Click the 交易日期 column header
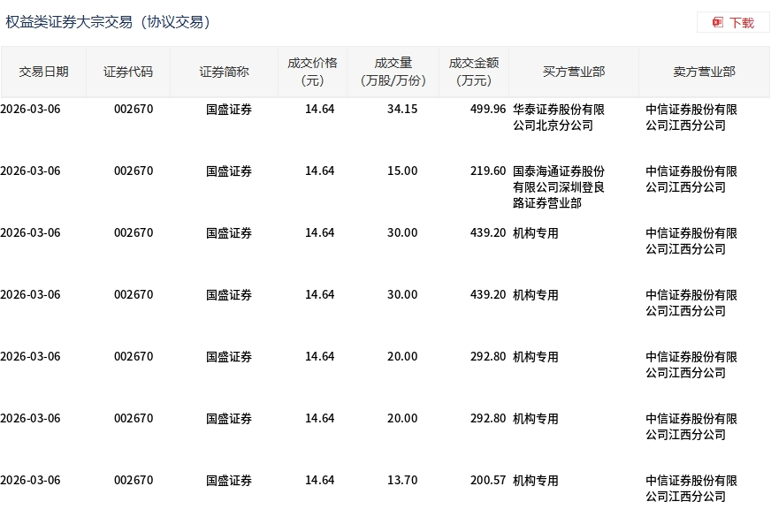This screenshot has width=771, height=532. point(43,72)
